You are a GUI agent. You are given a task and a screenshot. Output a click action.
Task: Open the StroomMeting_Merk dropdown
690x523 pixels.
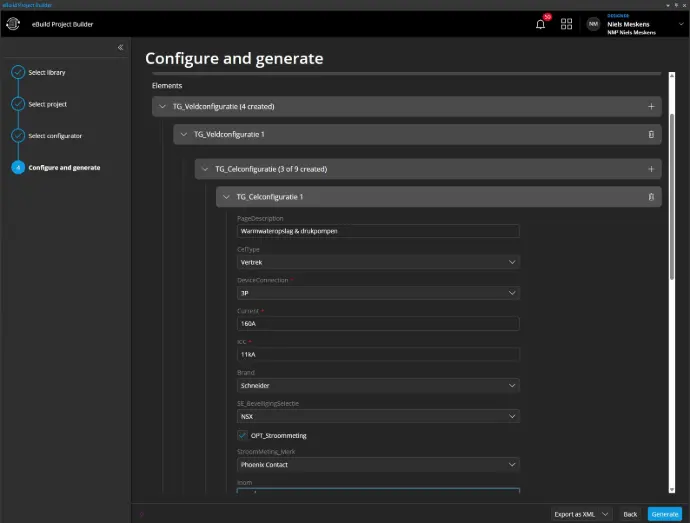point(378,464)
